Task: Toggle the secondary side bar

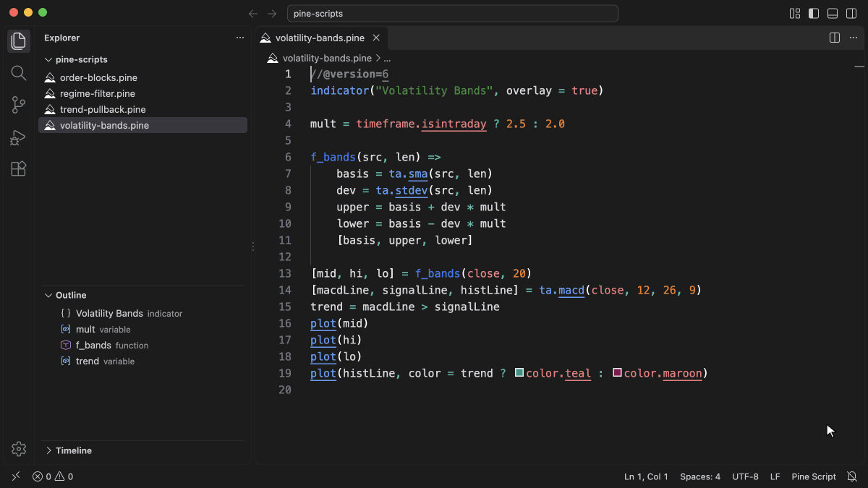Action: click(x=851, y=14)
